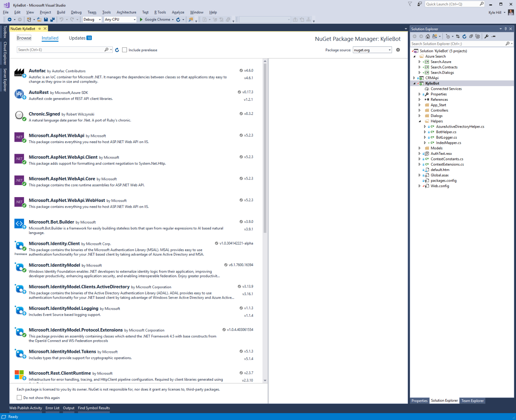Pin the NuGet: KylieBot document tab
This screenshot has height=420, width=516.
40,29
